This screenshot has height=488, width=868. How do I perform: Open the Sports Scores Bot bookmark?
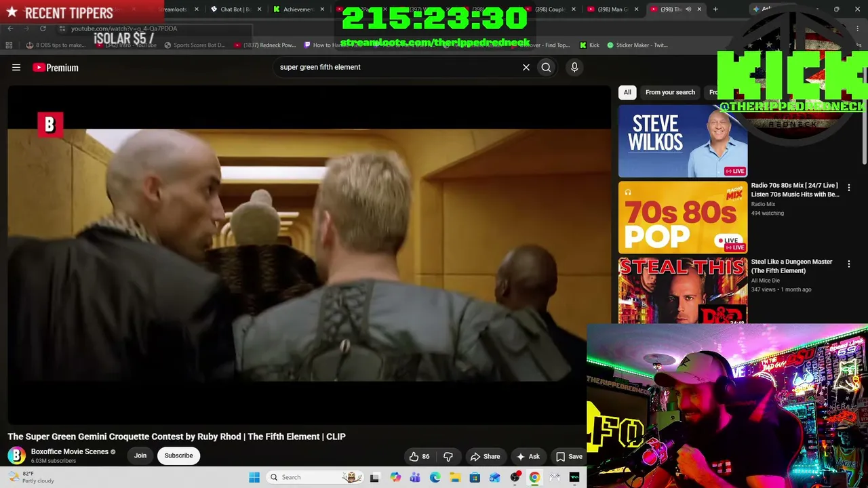click(194, 45)
